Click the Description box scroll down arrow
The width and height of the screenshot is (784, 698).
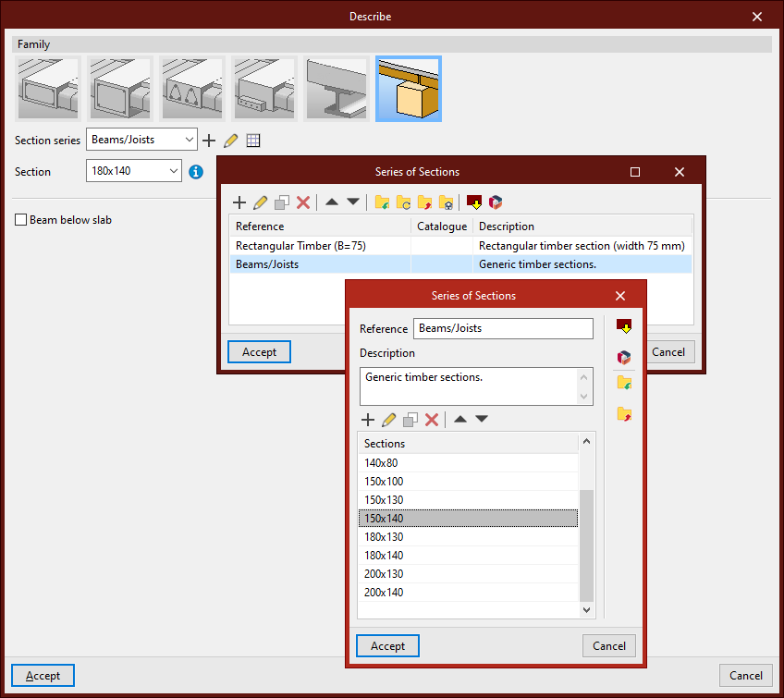click(x=583, y=397)
